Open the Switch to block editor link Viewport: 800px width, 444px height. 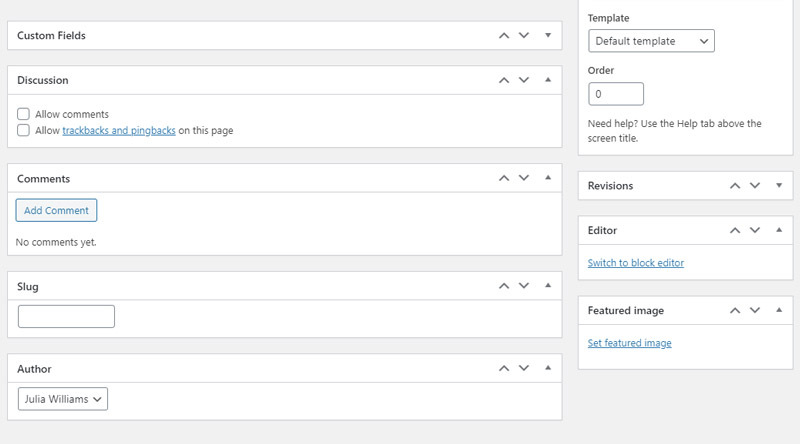pyautogui.click(x=636, y=263)
